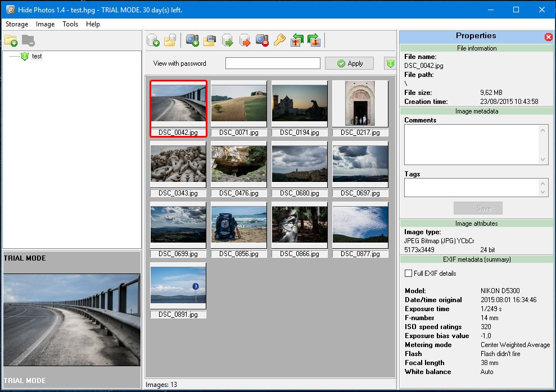The height and width of the screenshot is (392, 556).
Task: Click the new storage database icon
Action: point(153,40)
